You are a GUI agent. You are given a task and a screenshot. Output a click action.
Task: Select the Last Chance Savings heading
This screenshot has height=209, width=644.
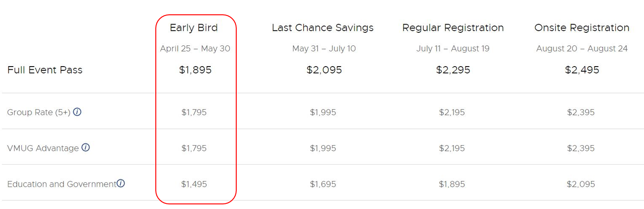tap(323, 28)
